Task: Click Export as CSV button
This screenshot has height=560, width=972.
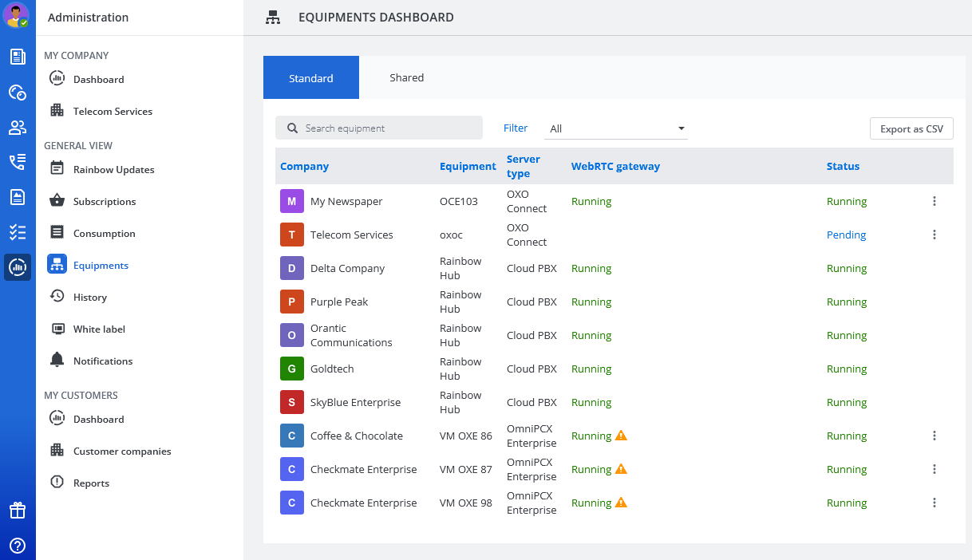Action: (x=911, y=128)
